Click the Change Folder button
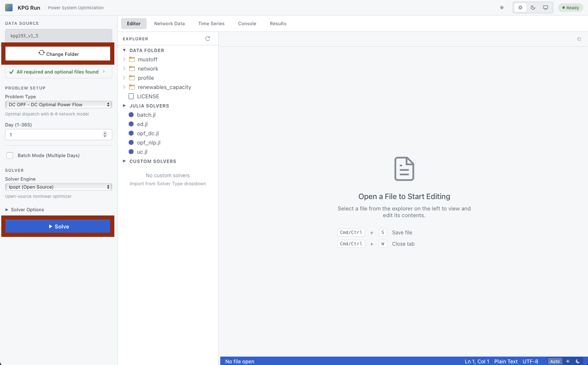588x365 pixels. click(58, 54)
